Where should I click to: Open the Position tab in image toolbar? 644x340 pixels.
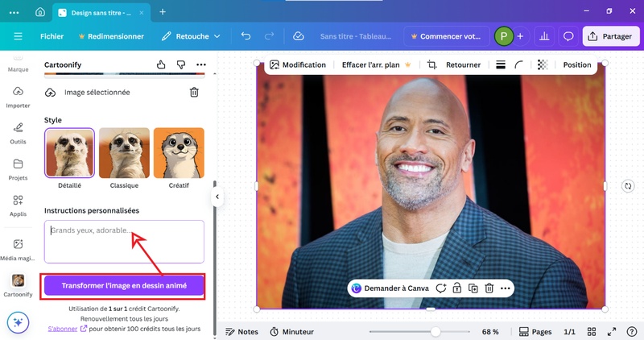(x=576, y=65)
